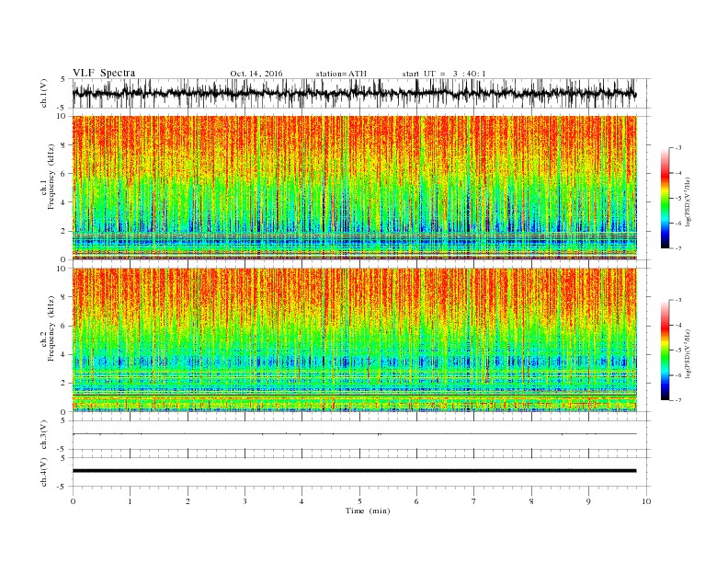Click the thick black ch.4 voltage trace

pos(354,471)
